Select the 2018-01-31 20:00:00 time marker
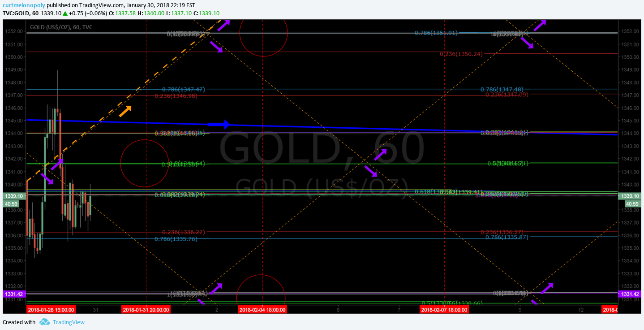Image resolution: width=644 pixels, height=330 pixels. coord(146,309)
